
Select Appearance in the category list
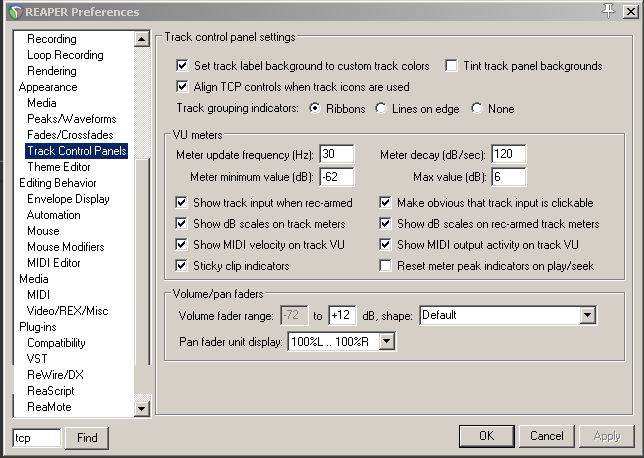(48, 87)
